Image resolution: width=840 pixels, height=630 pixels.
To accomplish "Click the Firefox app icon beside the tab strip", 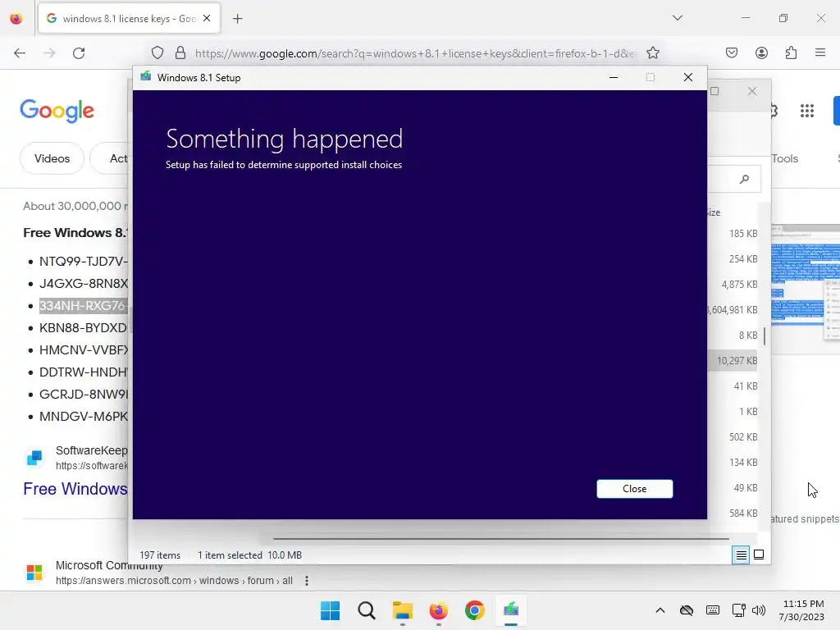I will 16,19.
